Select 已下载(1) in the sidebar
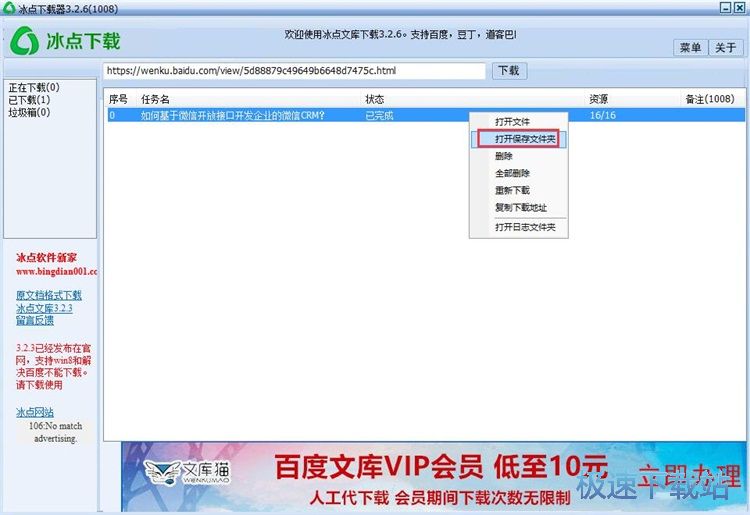This screenshot has height=515, width=750. tap(29, 100)
